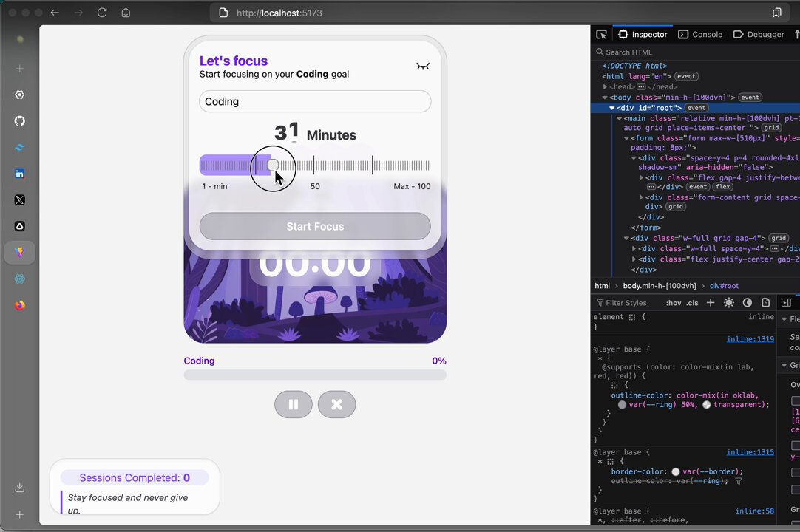Expand the form-content grid div
This screenshot has width=800, height=532.
[641, 197]
